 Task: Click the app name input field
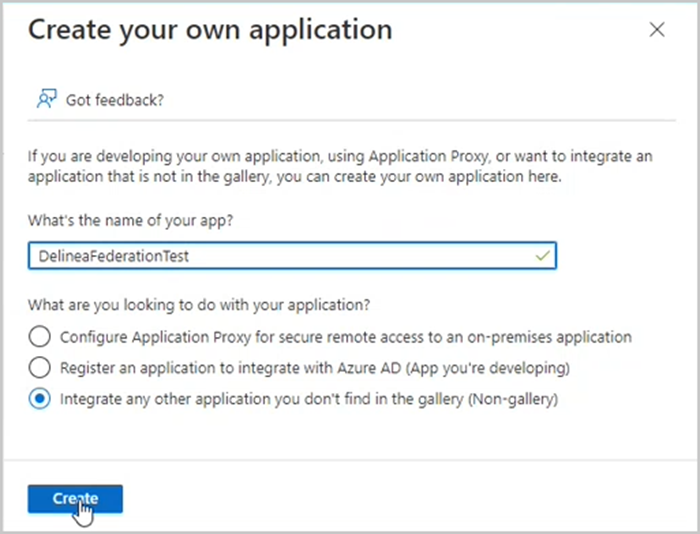pyautogui.click(x=290, y=256)
